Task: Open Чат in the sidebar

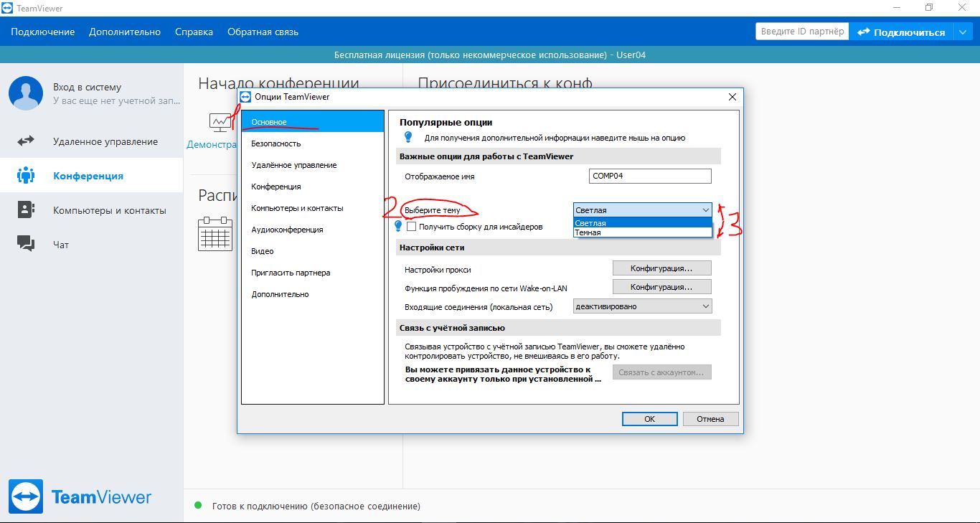Action: pos(91,245)
